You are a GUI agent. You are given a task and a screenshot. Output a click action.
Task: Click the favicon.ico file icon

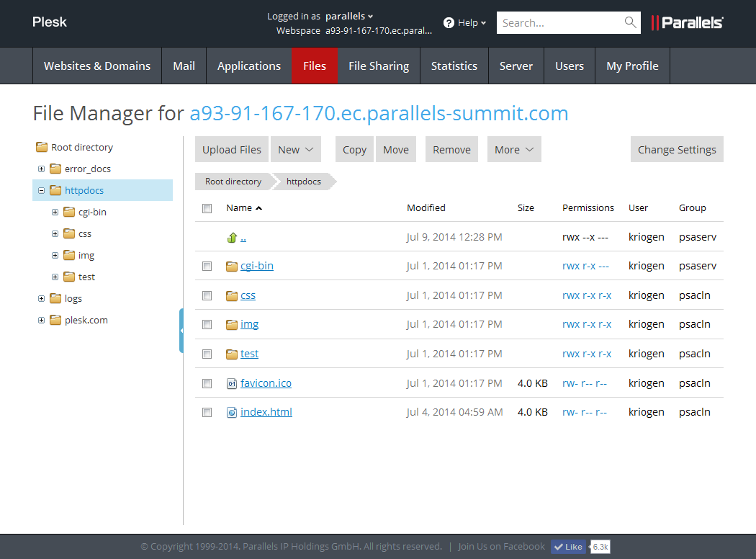pos(232,383)
